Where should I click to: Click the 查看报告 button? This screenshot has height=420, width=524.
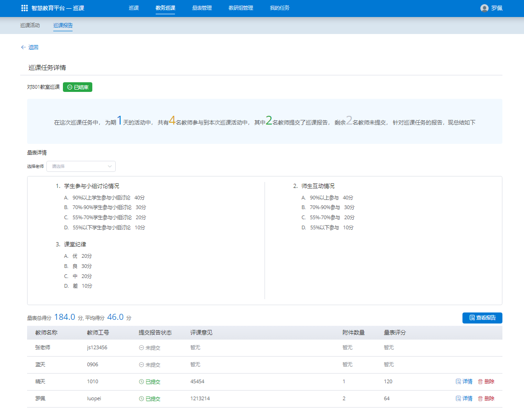click(482, 318)
